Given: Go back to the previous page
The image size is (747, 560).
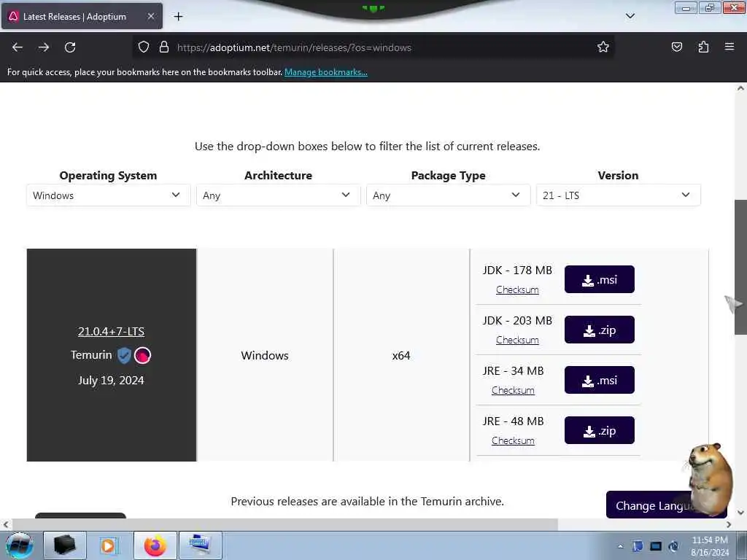Looking at the screenshot, I should [x=18, y=47].
